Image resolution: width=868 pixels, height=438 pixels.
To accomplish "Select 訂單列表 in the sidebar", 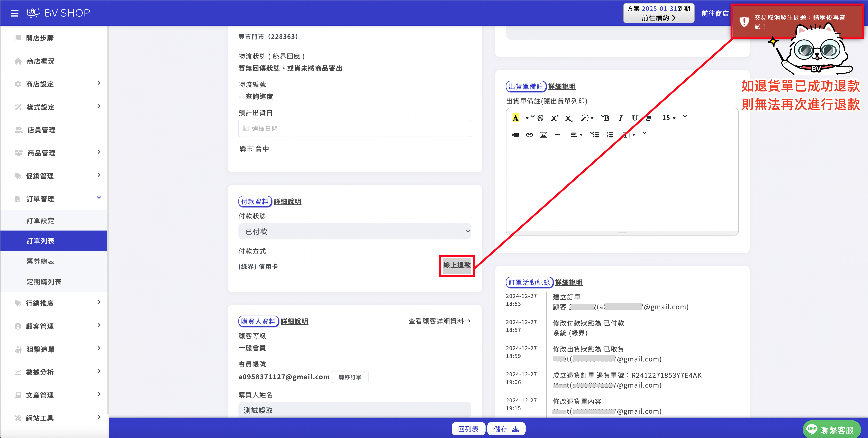I will coord(54,241).
